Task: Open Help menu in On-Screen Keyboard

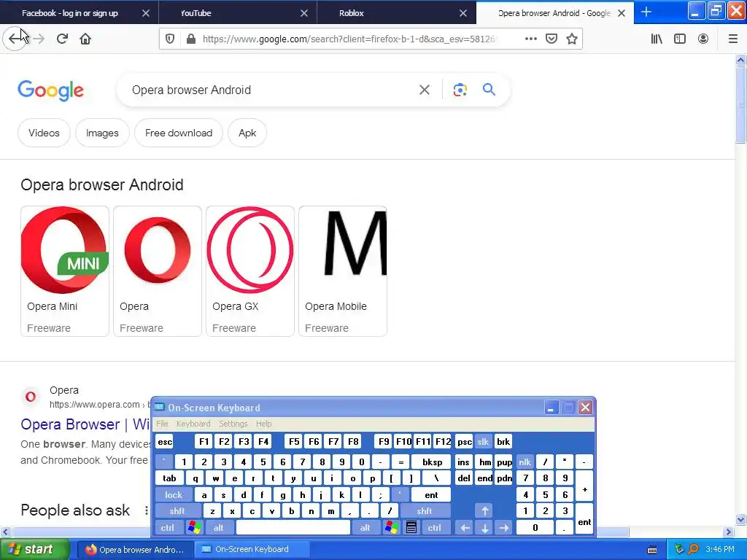Action: click(x=263, y=424)
